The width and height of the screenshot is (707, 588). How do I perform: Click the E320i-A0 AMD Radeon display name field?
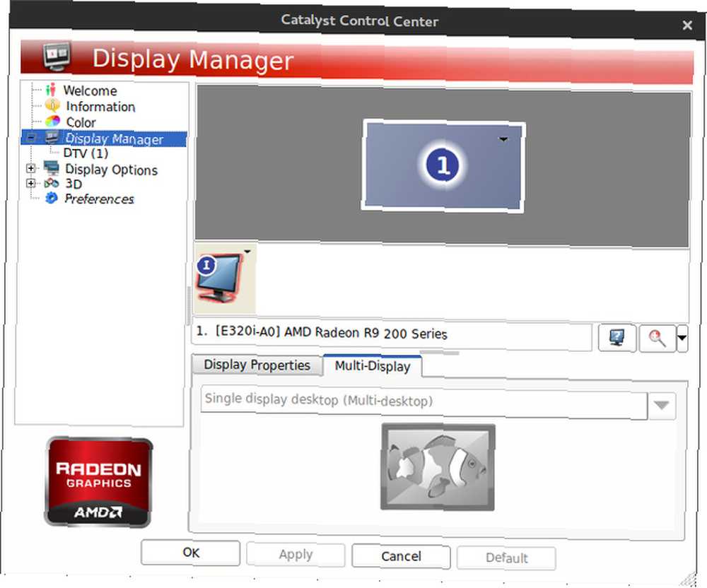392,334
